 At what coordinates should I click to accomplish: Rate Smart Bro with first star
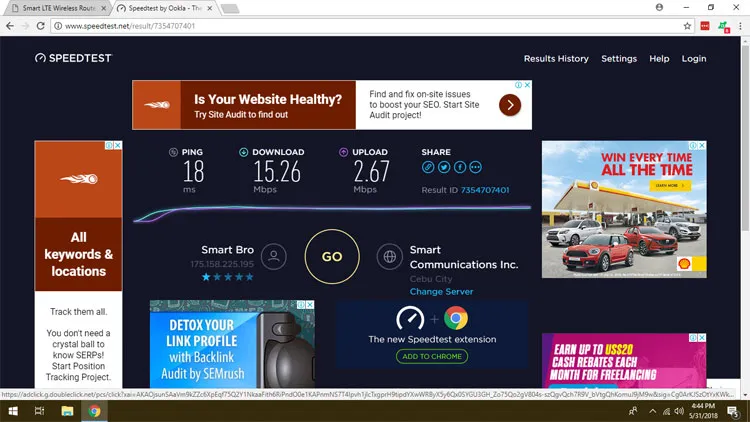click(x=206, y=277)
